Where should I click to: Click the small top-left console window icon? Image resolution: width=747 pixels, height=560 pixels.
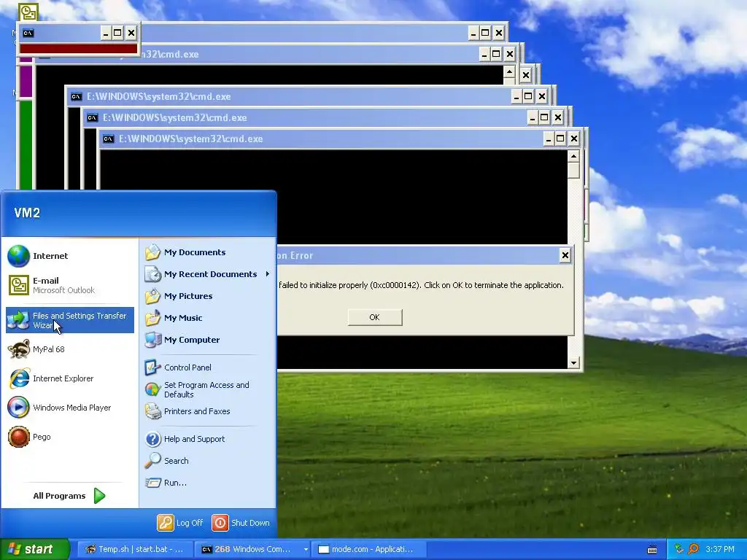(28, 33)
